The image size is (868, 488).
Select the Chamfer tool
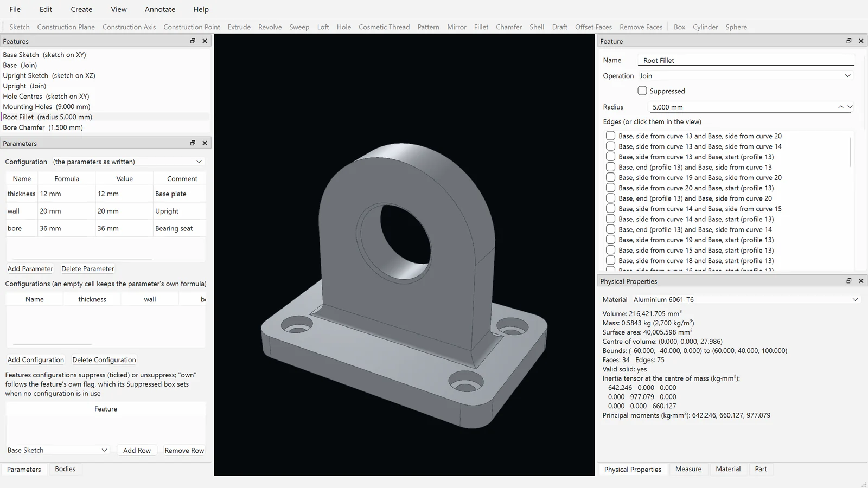tap(509, 27)
